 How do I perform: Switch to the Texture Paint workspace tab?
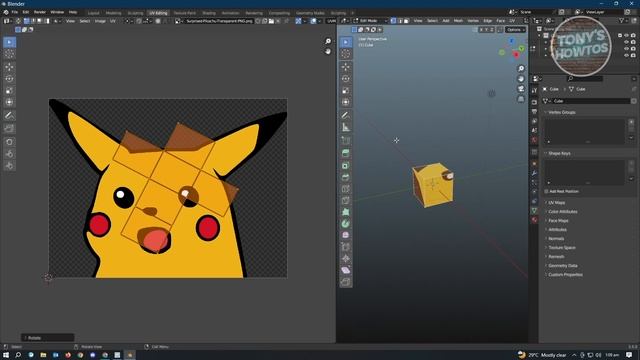coord(184,13)
